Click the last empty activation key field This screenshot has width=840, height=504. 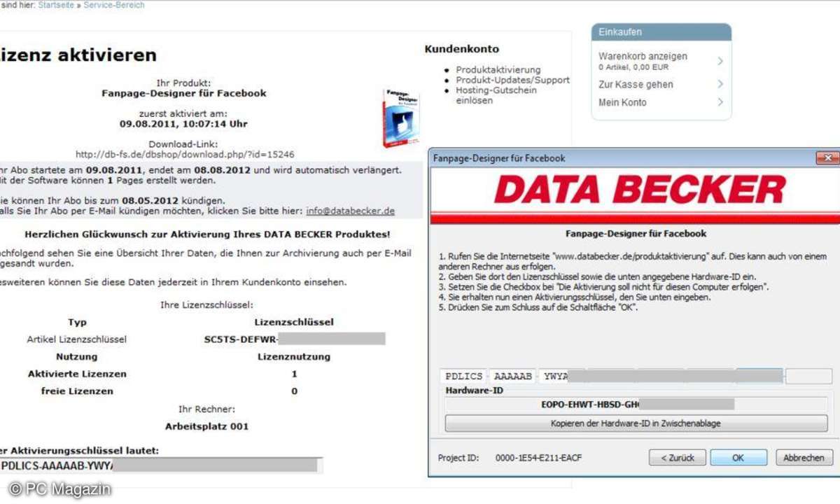[x=808, y=377]
